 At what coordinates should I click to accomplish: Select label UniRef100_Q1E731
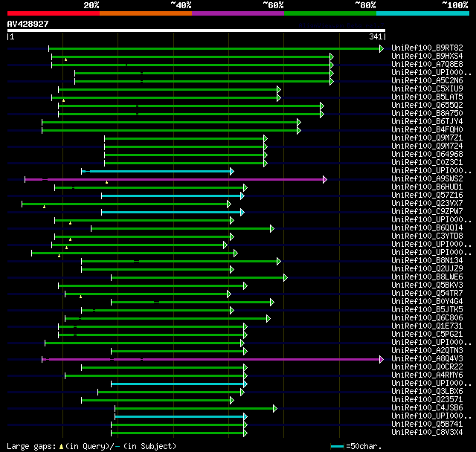[427, 326]
